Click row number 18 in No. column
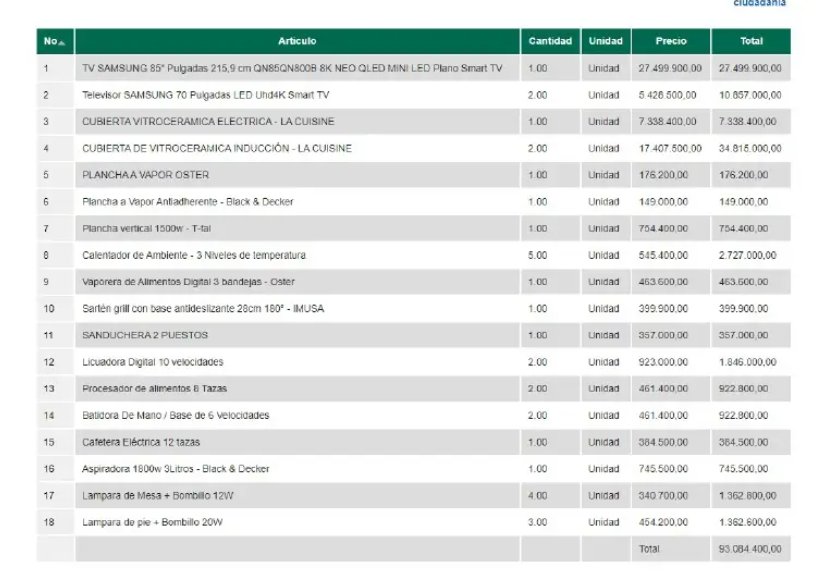This screenshot has width=816, height=586. point(49,522)
